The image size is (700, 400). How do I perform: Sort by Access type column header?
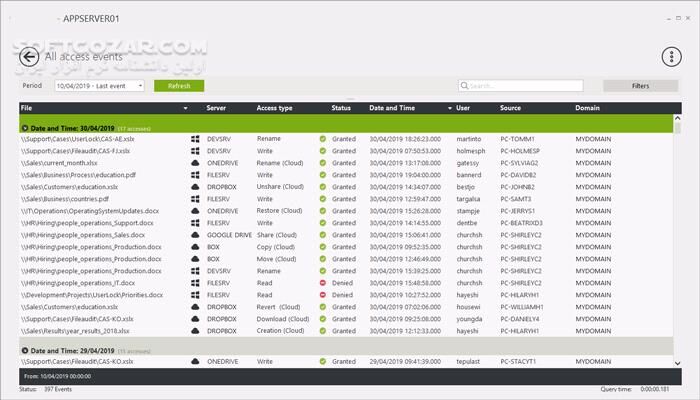point(274,108)
